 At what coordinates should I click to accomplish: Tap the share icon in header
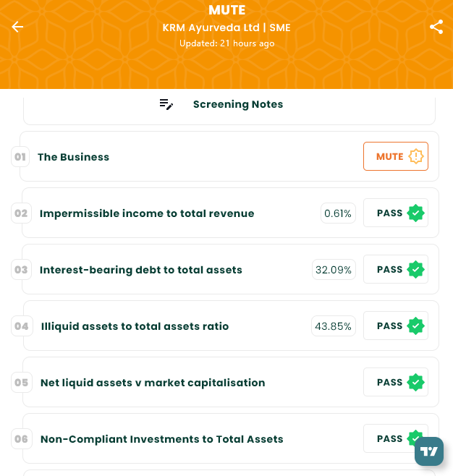tap(436, 27)
